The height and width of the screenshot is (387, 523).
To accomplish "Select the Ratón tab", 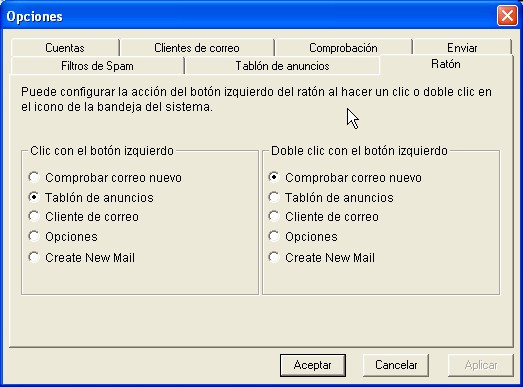I will point(446,64).
